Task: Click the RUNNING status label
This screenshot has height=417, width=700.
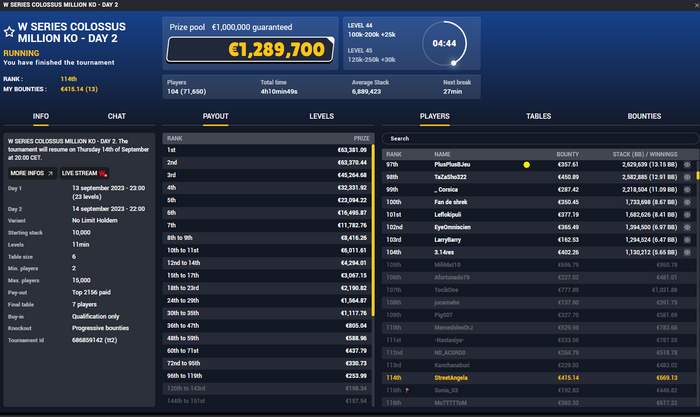Action: click(x=21, y=53)
